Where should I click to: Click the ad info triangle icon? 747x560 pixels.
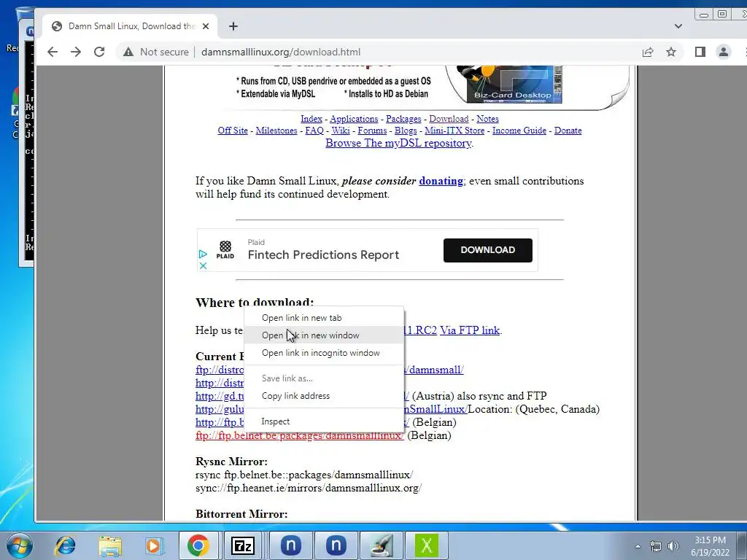[x=203, y=254]
